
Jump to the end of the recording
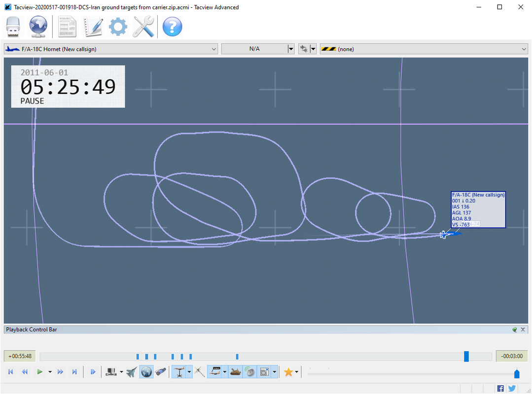pyautogui.click(x=74, y=372)
